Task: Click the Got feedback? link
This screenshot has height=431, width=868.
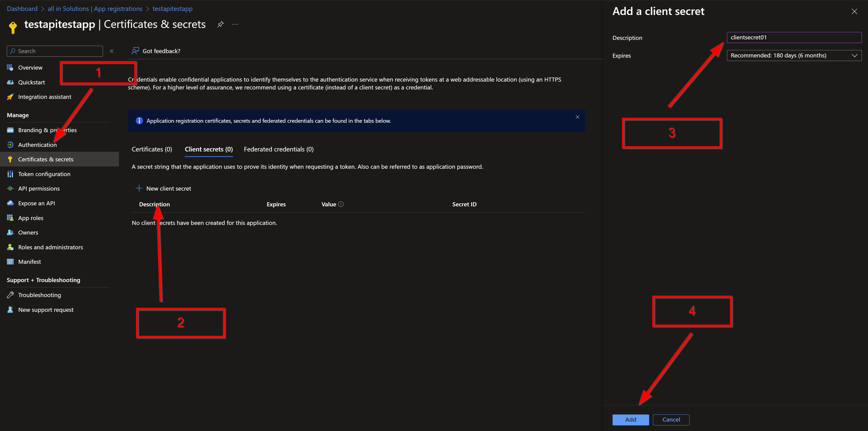Action: point(161,51)
